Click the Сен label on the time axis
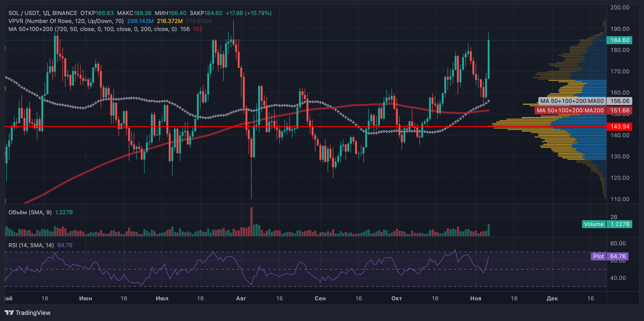Screen dimensions: 644x321 click(320, 298)
